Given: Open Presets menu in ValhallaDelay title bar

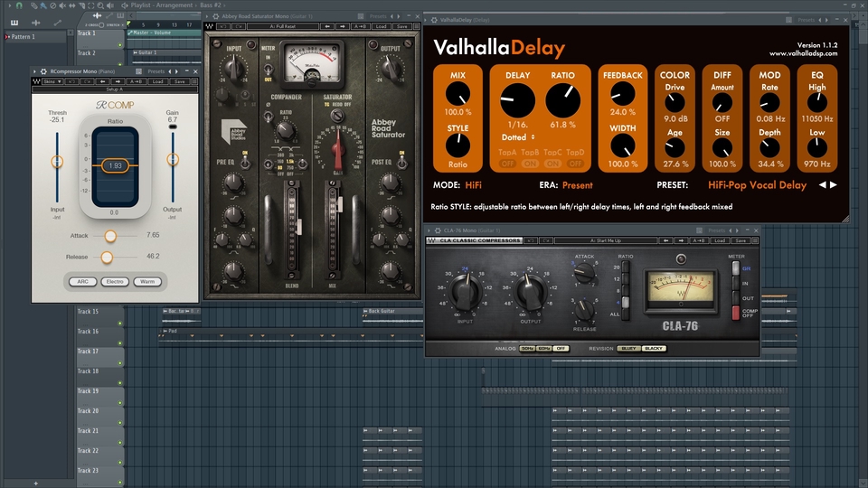Looking at the screenshot, I should [806, 20].
